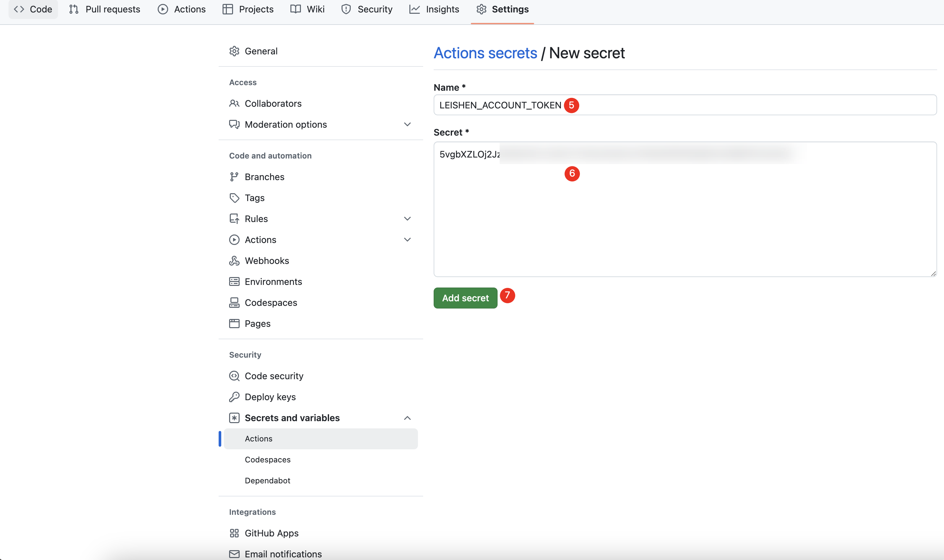Click the gear icon next to General
The image size is (944, 560).
coord(234,51)
